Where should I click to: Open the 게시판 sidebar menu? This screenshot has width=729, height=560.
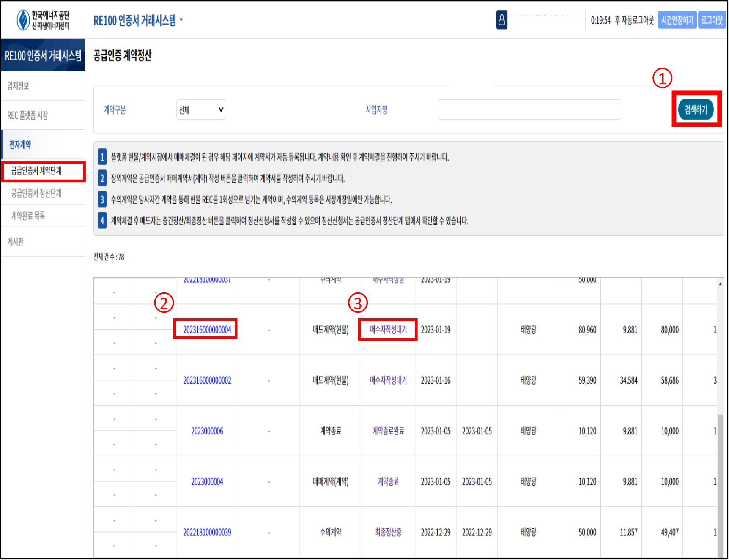coord(16,242)
